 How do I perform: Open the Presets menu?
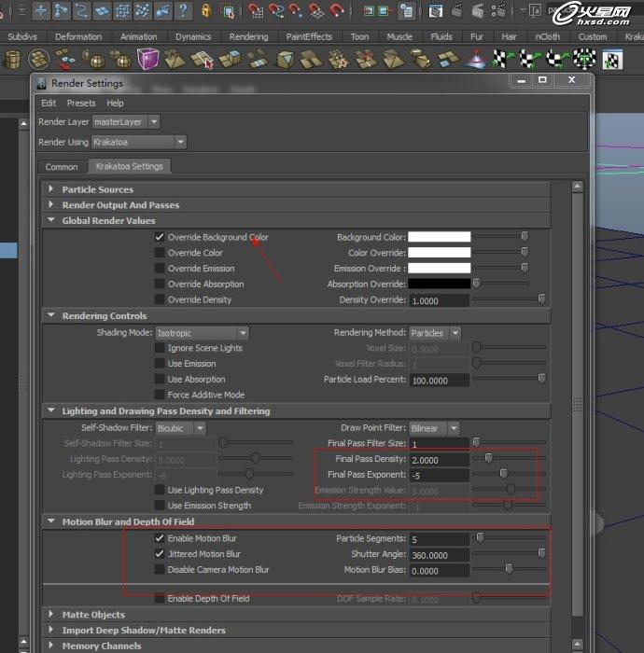click(x=81, y=104)
